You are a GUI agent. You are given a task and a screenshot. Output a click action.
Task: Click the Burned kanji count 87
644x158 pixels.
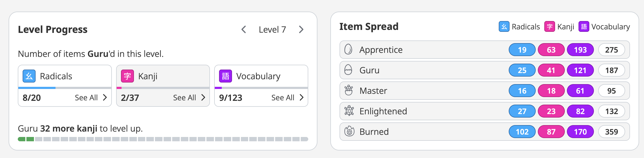coord(551,132)
